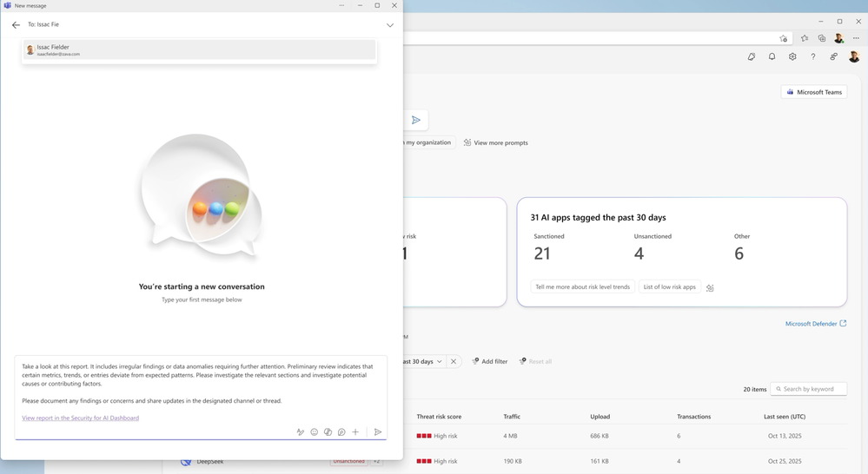The width and height of the screenshot is (868, 474).
Task: Click the Search by keyword field
Action: pyautogui.click(x=808, y=389)
